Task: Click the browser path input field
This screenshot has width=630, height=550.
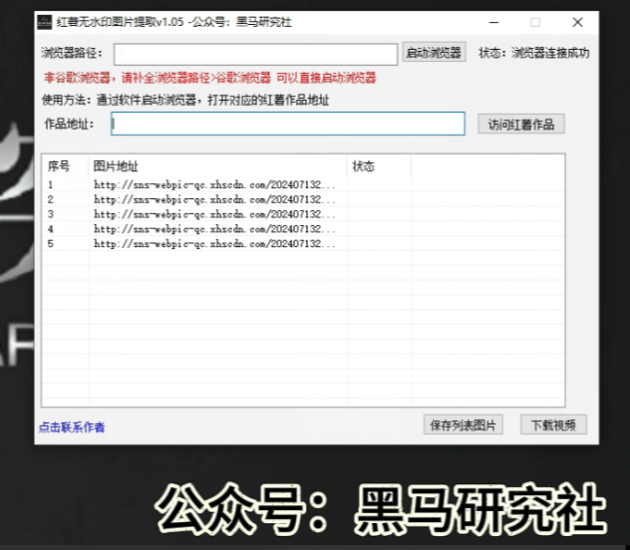Action: [x=256, y=54]
